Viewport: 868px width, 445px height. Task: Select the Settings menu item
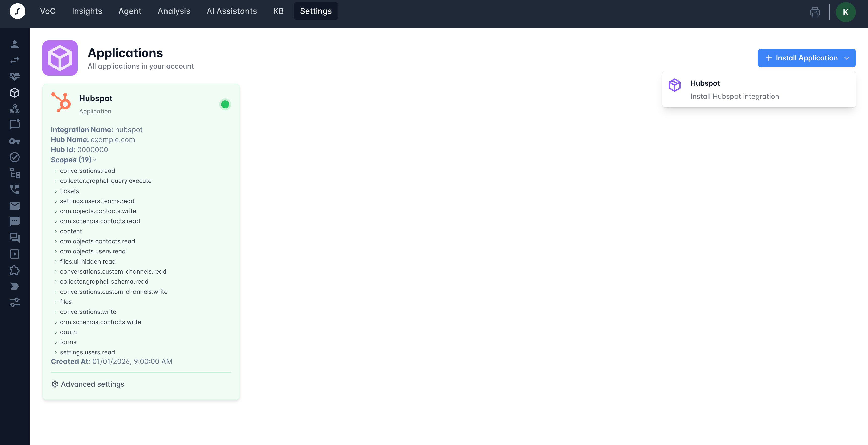[x=316, y=11]
